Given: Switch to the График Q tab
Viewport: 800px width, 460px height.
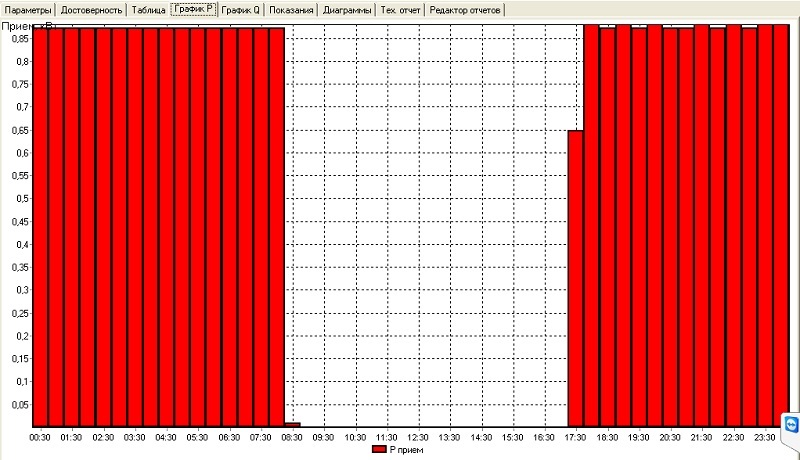Looking at the screenshot, I should (x=240, y=10).
